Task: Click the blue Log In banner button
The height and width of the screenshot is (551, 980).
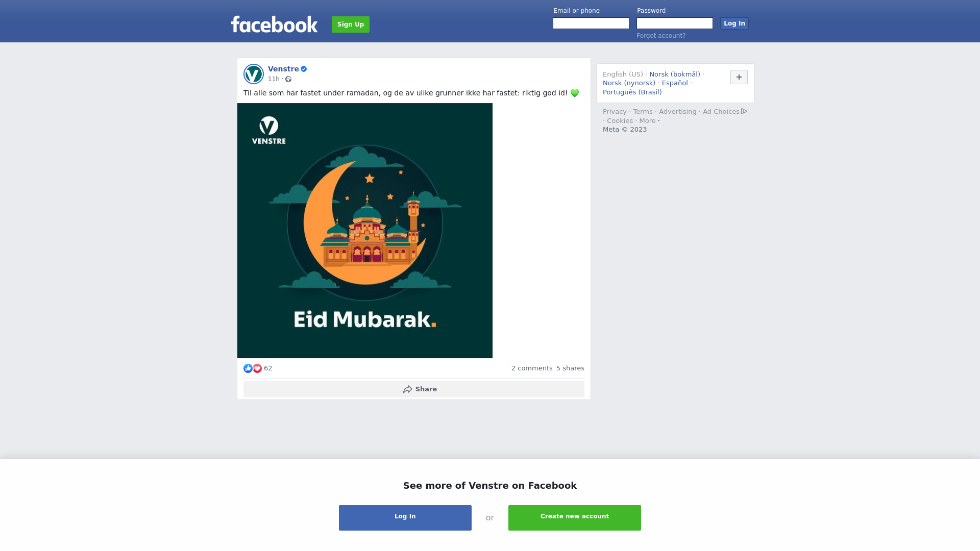Action: (405, 518)
